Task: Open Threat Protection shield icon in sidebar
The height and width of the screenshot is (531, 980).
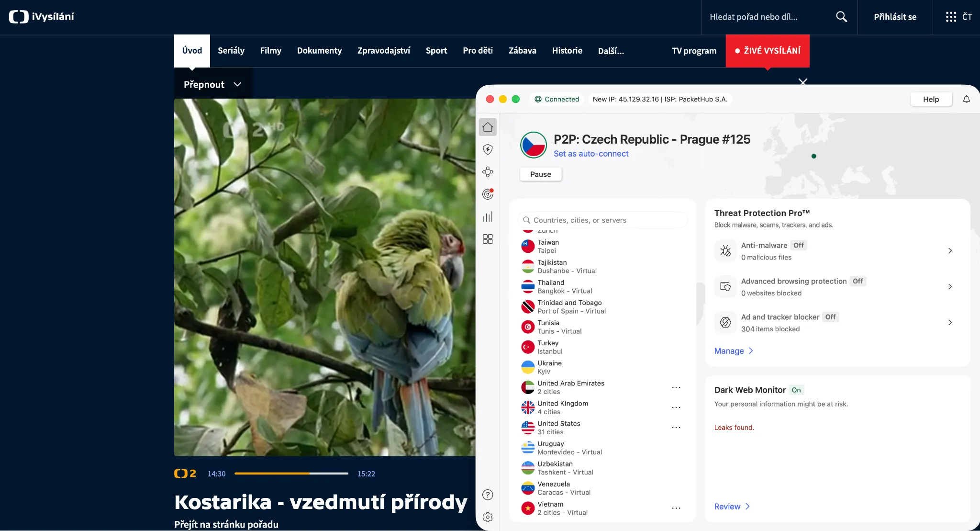Action: click(x=488, y=149)
